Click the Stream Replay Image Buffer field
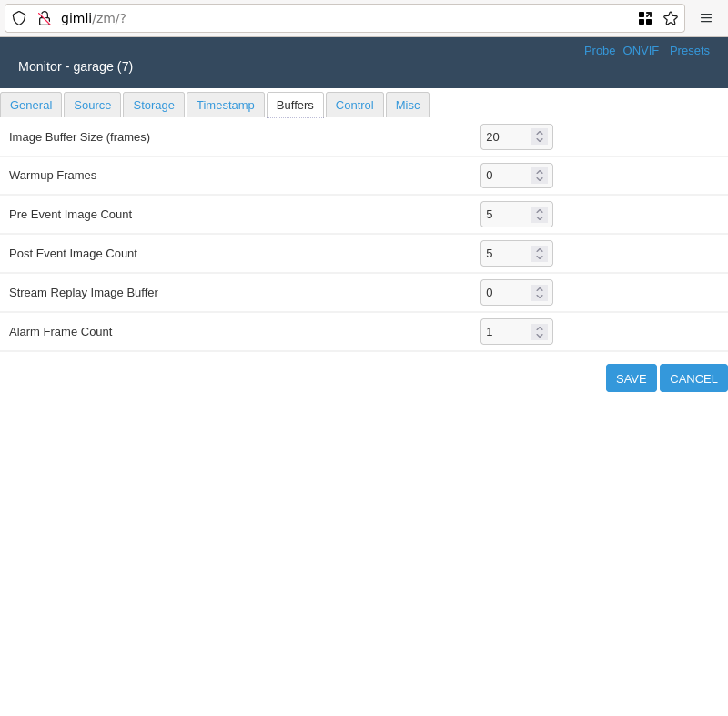 click(516, 292)
